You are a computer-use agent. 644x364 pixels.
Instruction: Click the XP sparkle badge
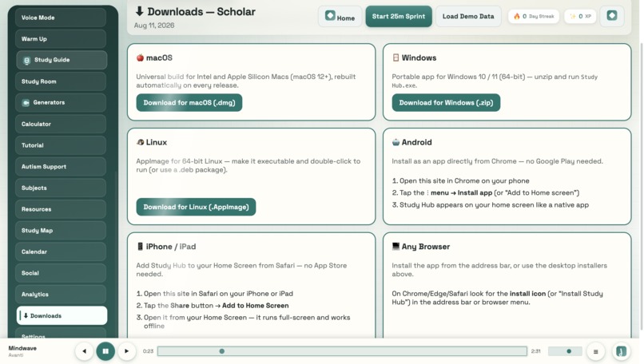(580, 17)
